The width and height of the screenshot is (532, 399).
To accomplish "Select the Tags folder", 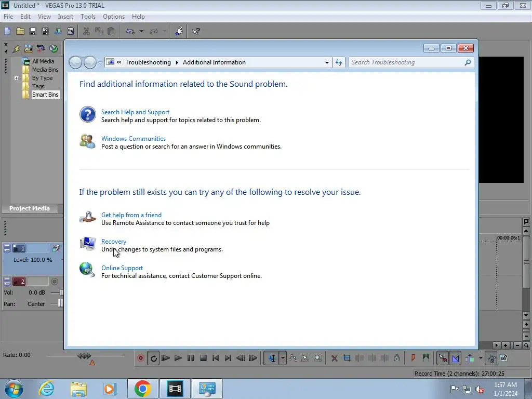I will [x=38, y=86].
